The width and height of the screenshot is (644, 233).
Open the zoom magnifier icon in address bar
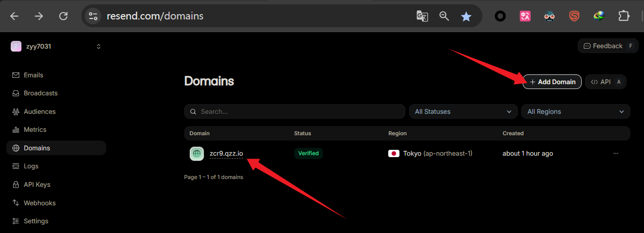444,16
